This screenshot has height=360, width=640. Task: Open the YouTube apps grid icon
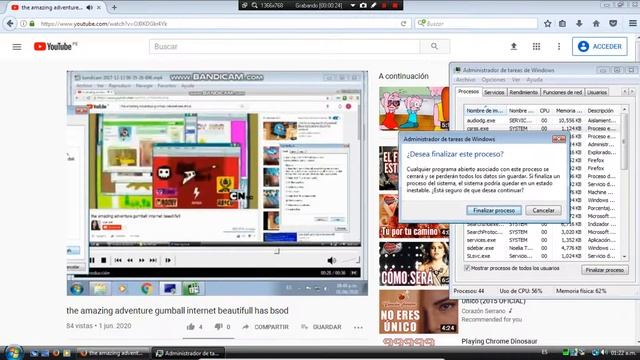click(536, 47)
